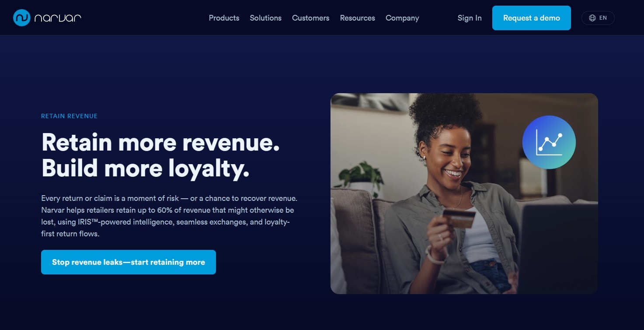Expand the Company navigation item
This screenshot has width=644, height=330.
[x=402, y=18]
